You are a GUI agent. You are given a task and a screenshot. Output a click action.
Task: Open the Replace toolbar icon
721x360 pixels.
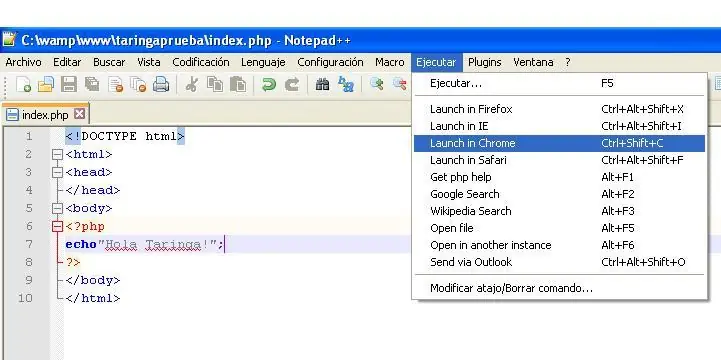pos(346,85)
